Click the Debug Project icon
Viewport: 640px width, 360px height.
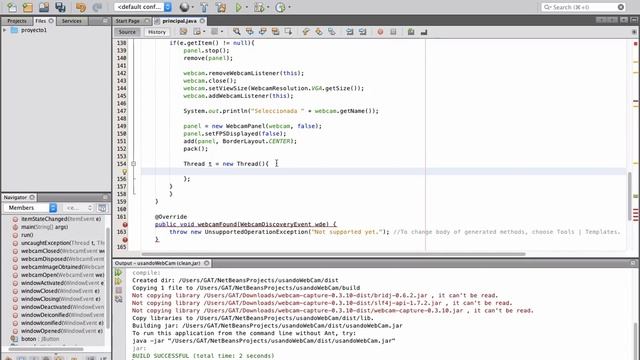pos(259,7)
